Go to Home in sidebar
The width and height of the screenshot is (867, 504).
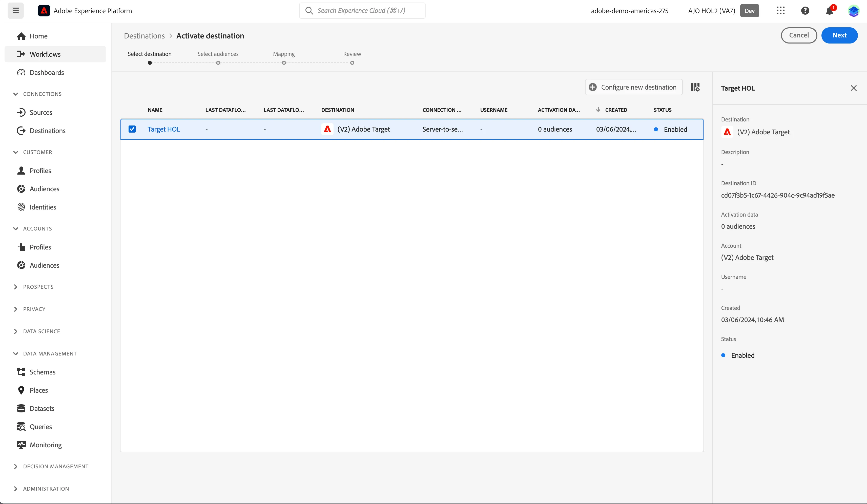55,36
